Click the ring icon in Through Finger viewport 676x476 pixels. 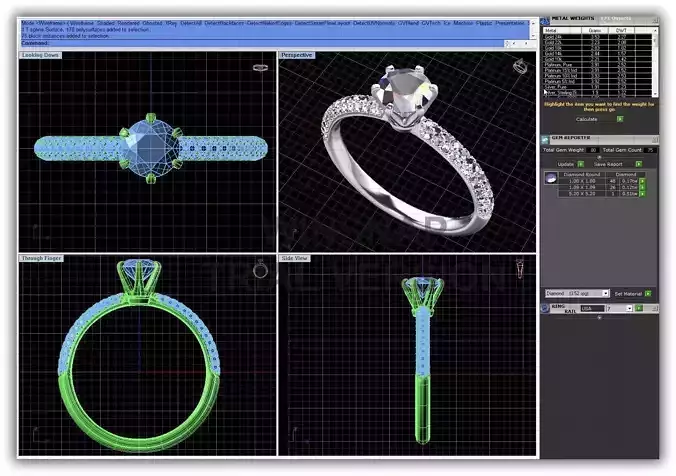pyautogui.click(x=260, y=269)
